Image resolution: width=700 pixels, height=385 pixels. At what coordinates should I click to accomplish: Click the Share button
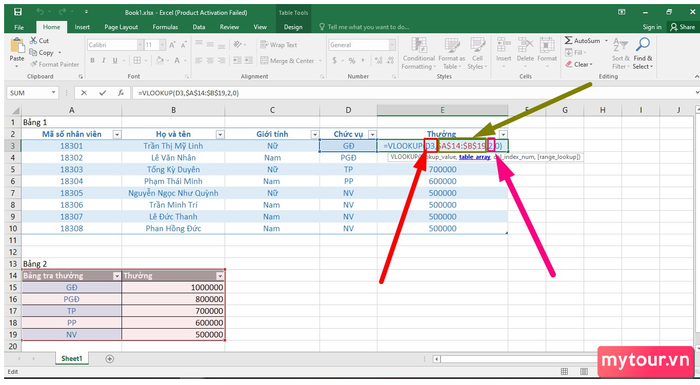coord(683,27)
